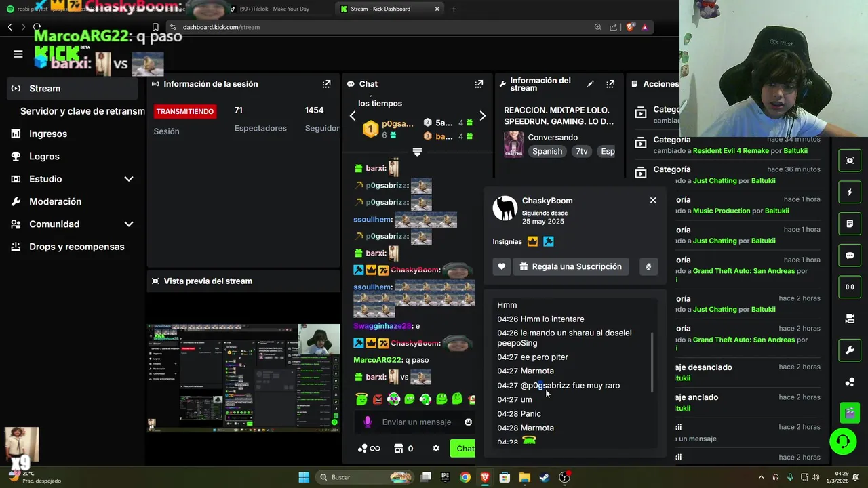Switch to the TikTok Make Your Day tab
Viewport: 868px width, 488px height.
click(274, 9)
